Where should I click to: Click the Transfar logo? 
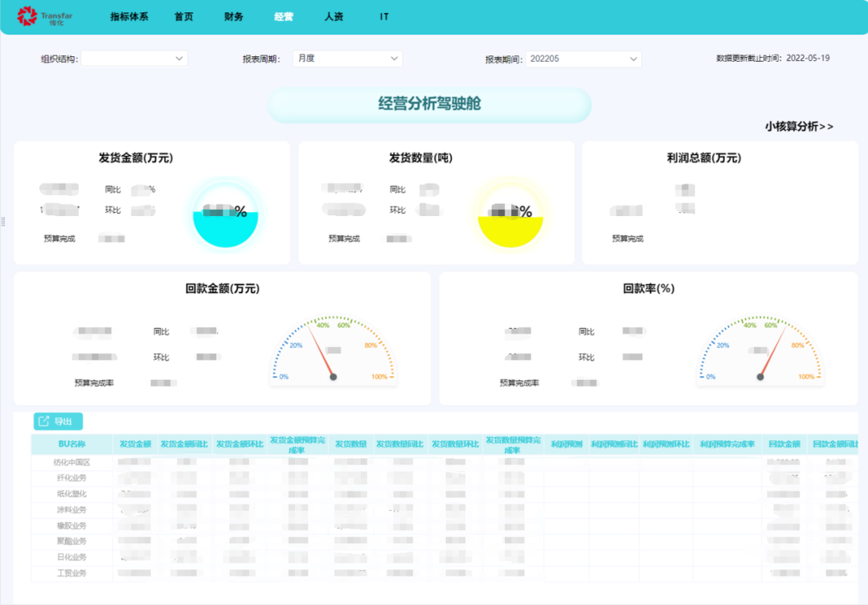click(44, 16)
